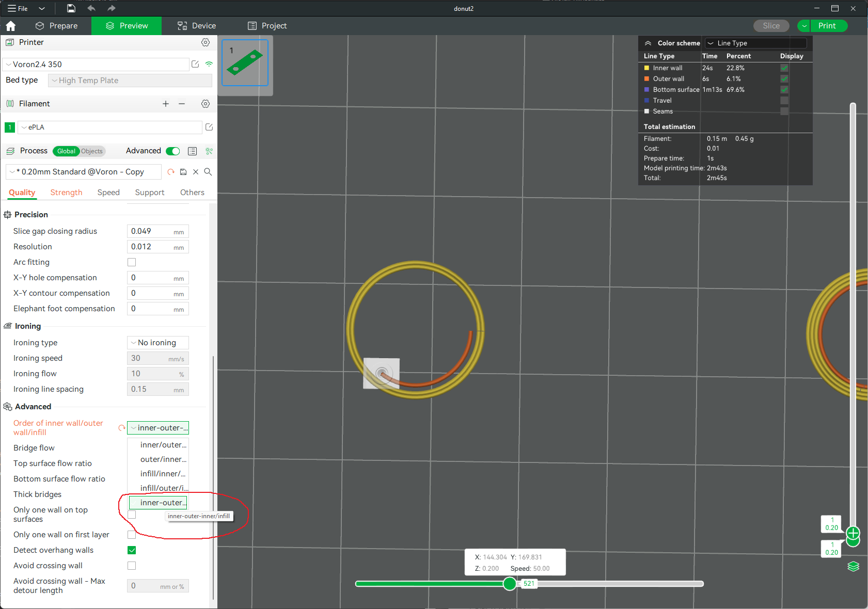Open printer settings gear icon
Screen dimensions: 868x609
point(206,42)
